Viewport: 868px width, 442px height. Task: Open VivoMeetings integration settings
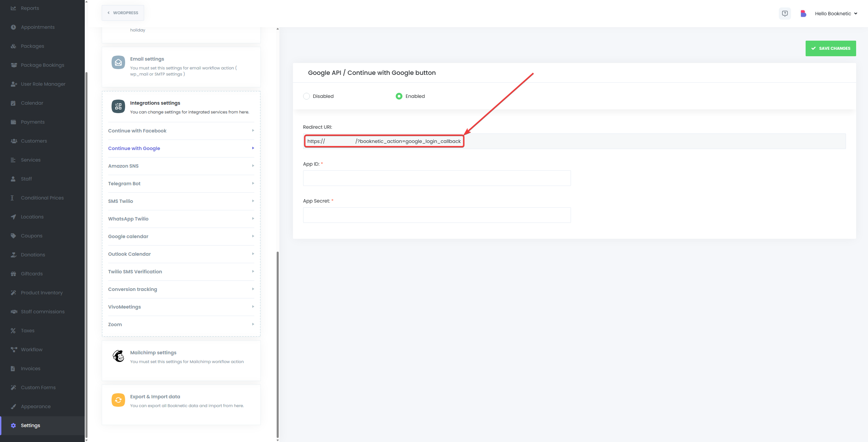click(x=181, y=307)
